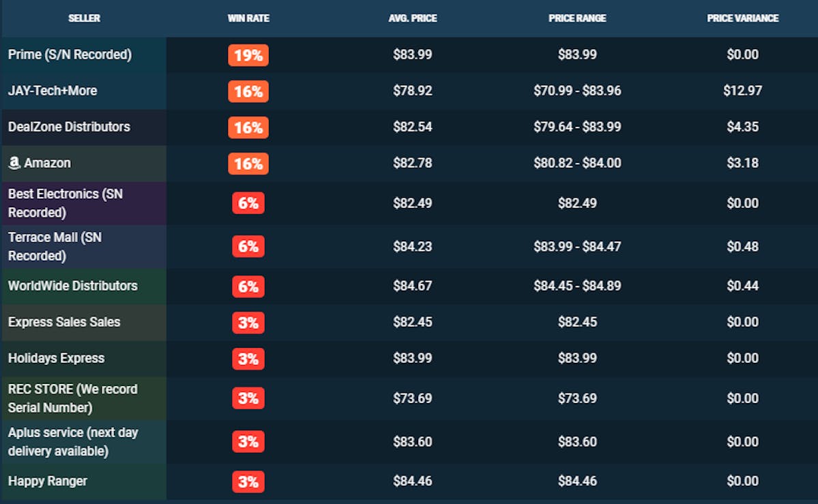Click seller Terrace Mall (SN Recorded)
The width and height of the screenshot is (818, 504).
coord(55,246)
